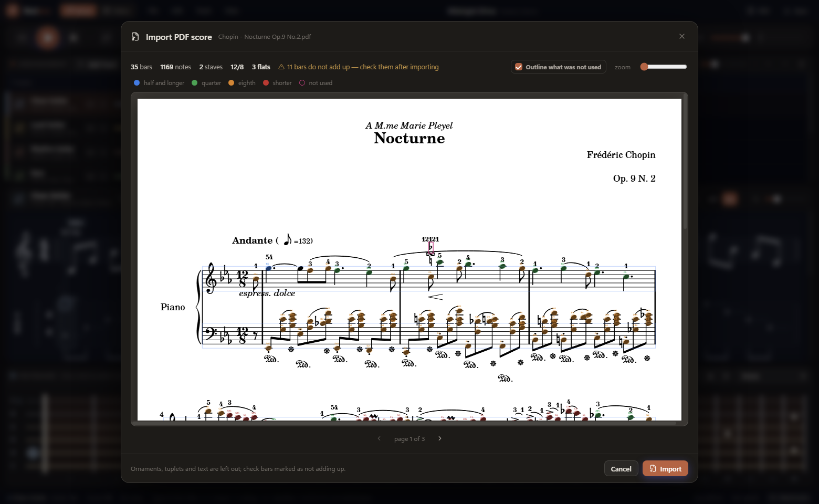Click the 'Nocturne' title in the score preview
This screenshot has height=504, width=819.
click(x=409, y=139)
